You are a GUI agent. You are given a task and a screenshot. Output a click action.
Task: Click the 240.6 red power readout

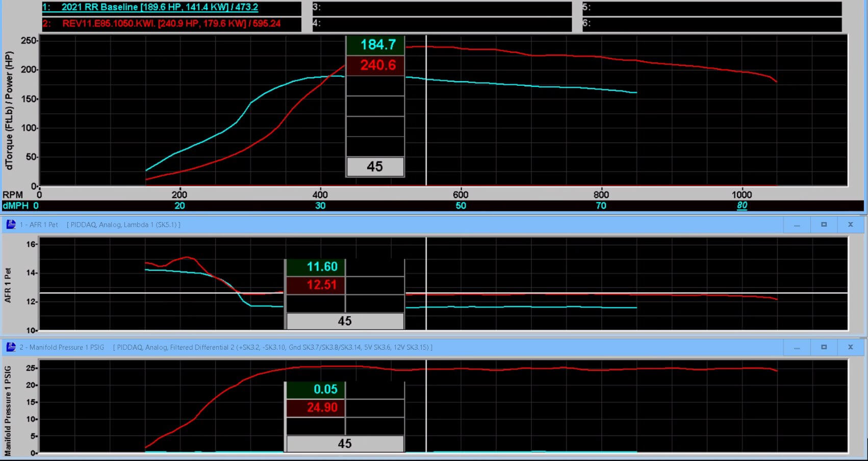coord(377,65)
